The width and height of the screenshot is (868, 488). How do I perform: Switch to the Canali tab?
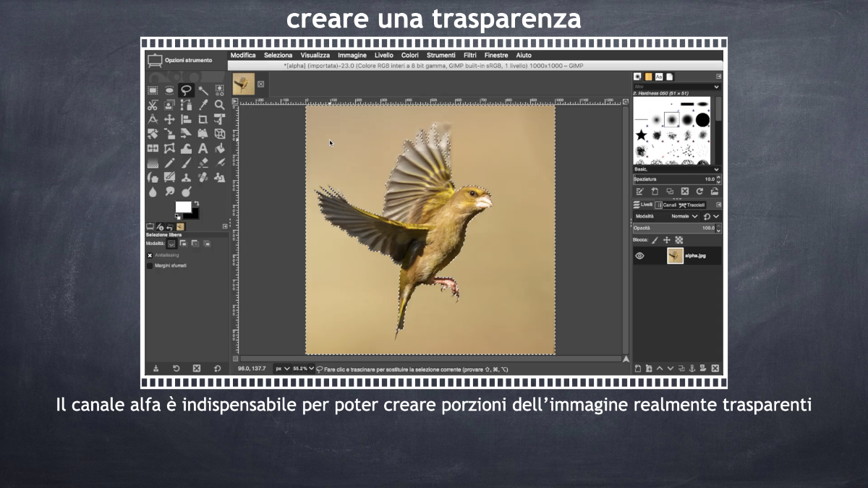665,205
